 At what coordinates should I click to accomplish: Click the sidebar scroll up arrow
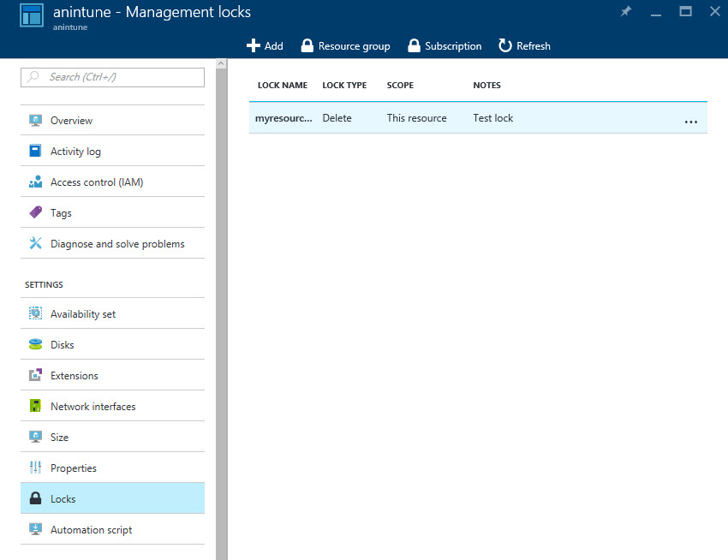point(222,63)
